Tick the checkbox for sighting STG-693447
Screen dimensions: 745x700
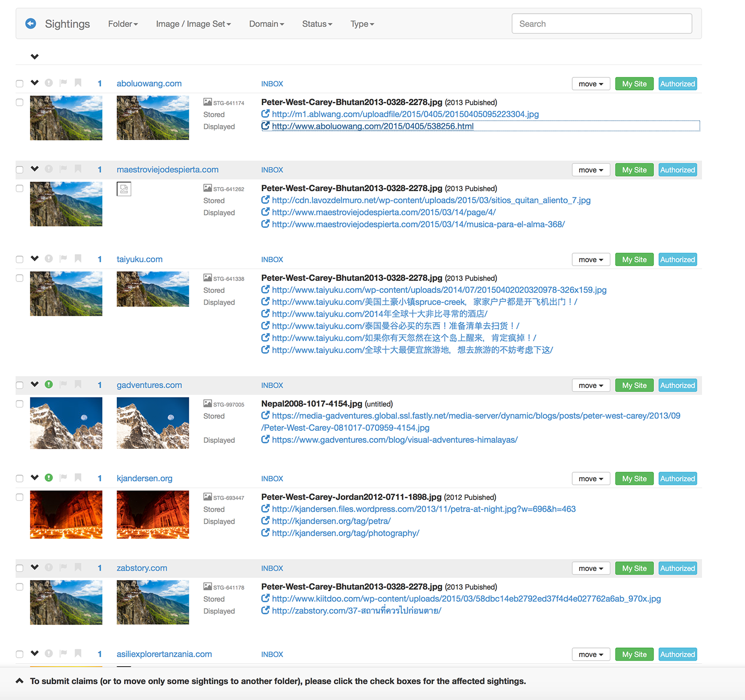coord(19,497)
